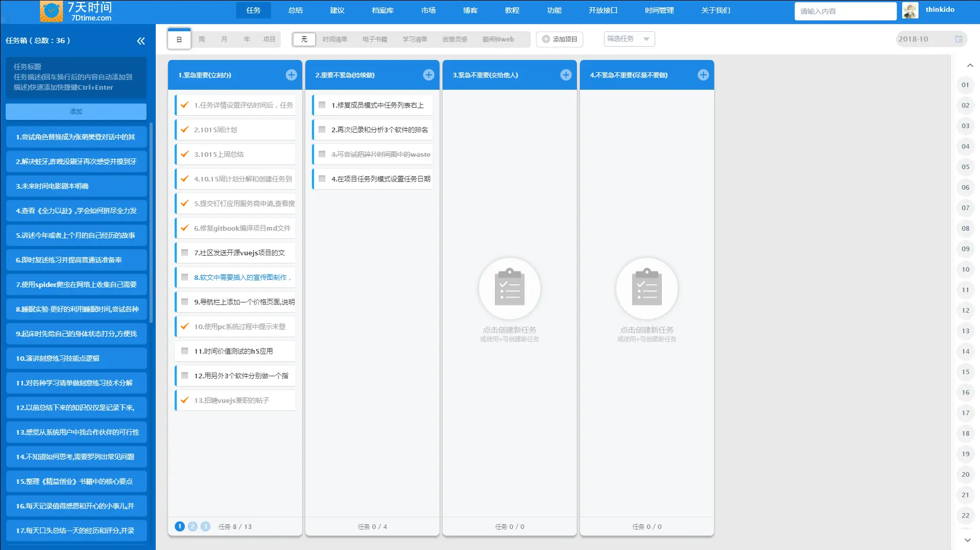Uncheck task 2.1015周计划
980x550 pixels.
click(x=185, y=129)
